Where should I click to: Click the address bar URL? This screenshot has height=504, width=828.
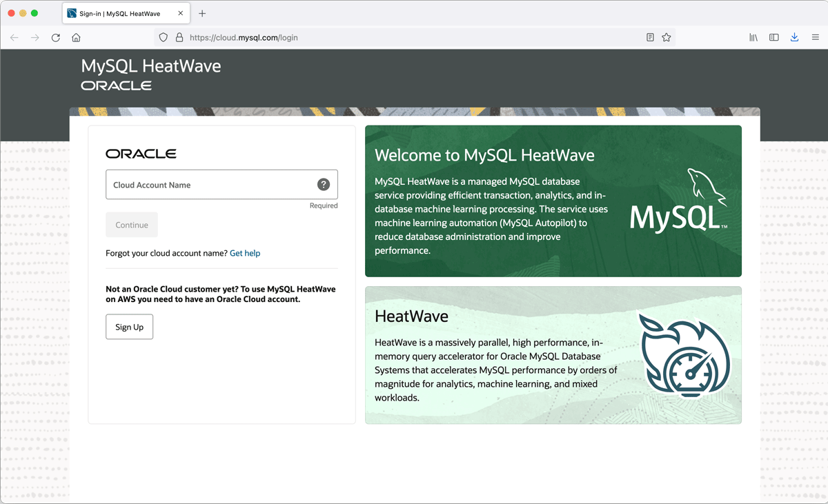click(x=244, y=37)
